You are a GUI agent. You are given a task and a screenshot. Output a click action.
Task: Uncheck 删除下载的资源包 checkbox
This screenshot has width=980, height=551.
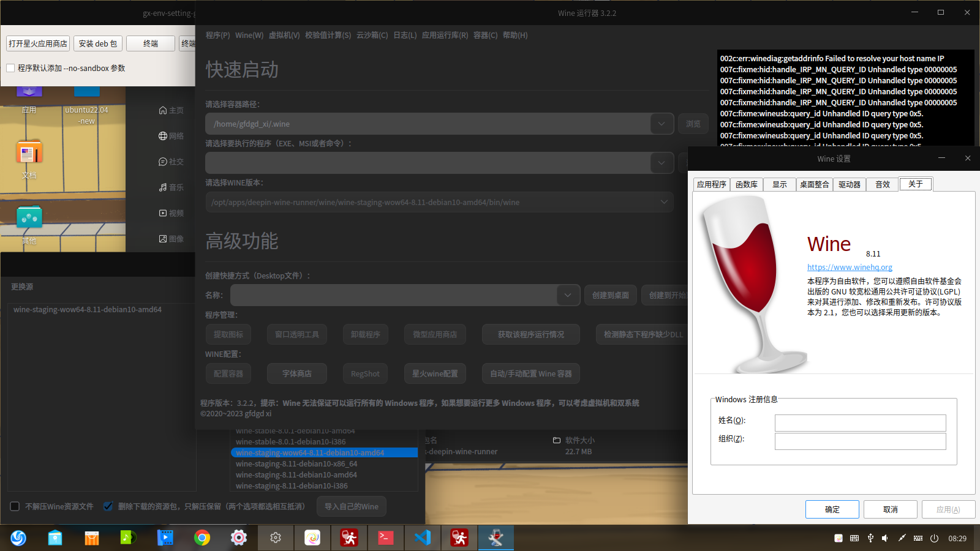[108, 506]
